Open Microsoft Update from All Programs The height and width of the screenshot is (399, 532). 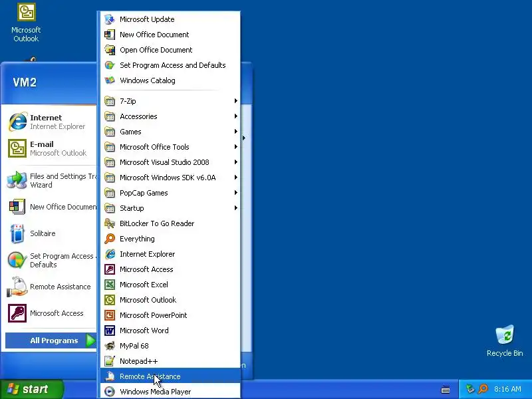[170, 19]
